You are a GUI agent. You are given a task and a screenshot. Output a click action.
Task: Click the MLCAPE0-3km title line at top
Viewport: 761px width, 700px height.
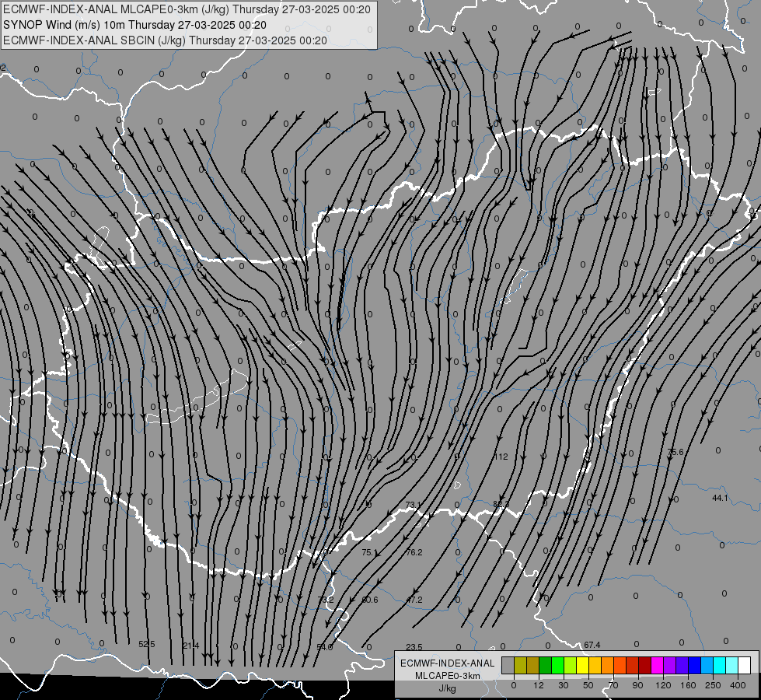tap(187, 9)
